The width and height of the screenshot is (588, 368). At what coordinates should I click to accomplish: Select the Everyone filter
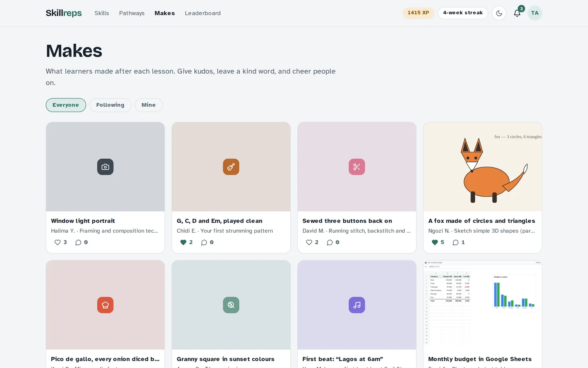click(x=66, y=105)
